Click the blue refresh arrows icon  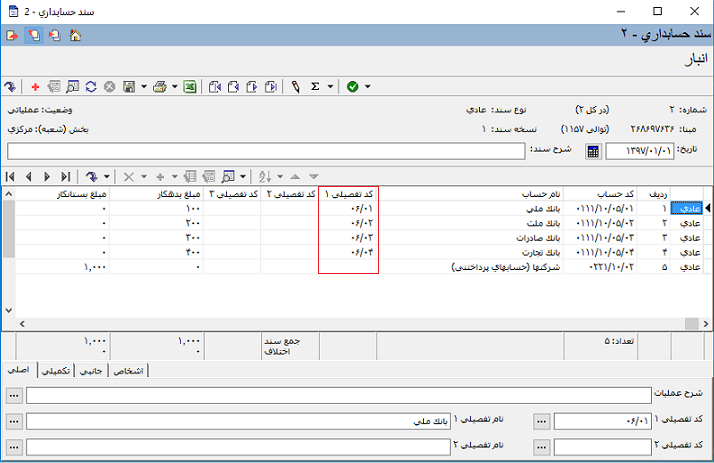pos(91,87)
